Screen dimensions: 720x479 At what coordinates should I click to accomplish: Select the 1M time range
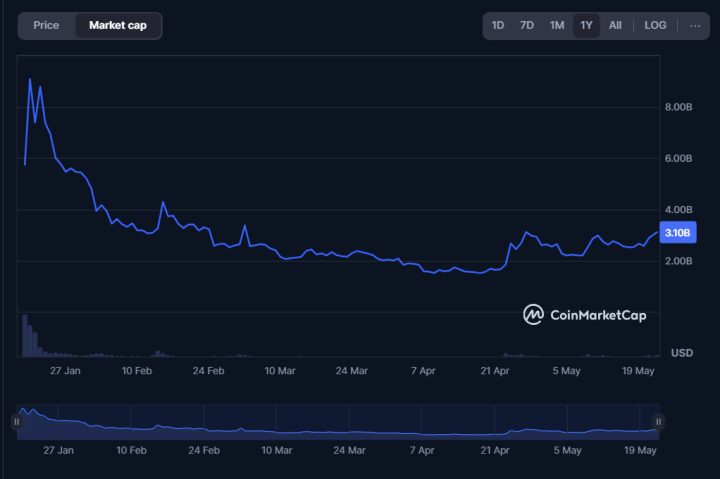557,25
